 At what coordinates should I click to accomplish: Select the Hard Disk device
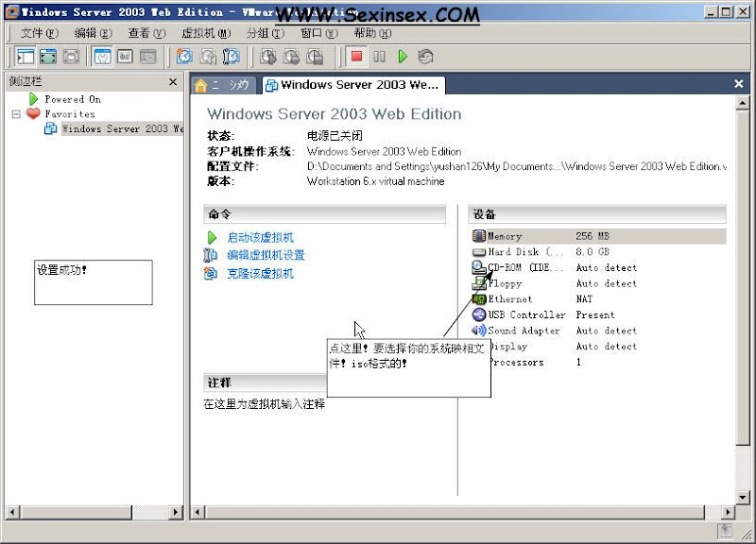(525, 252)
